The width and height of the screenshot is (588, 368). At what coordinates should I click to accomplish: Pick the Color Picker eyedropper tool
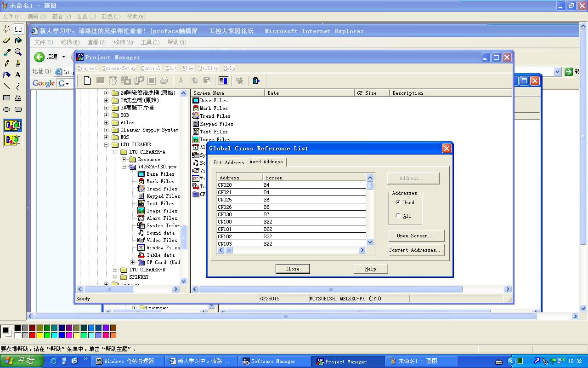(7, 52)
